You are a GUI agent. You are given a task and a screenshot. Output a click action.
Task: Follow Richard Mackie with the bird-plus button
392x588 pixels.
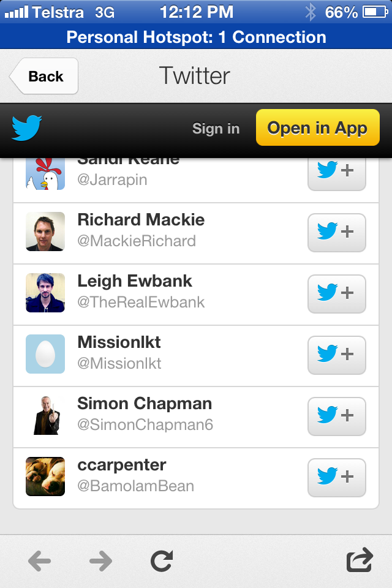pyautogui.click(x=336, y=232)
